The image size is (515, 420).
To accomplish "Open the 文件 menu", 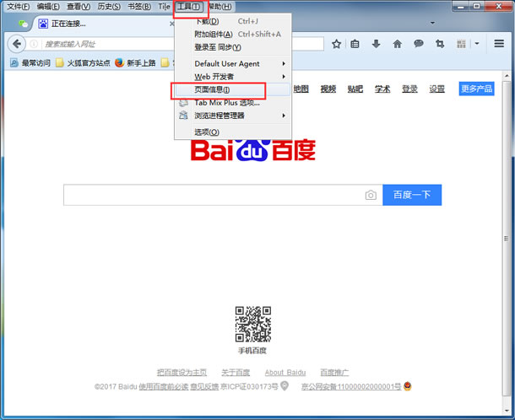I will (x=18, y=7).
